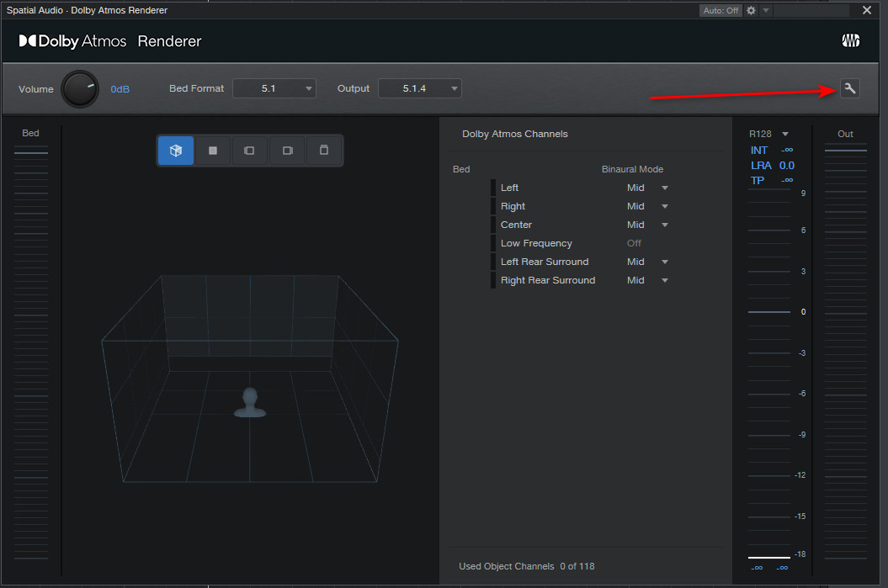The width and height of the screenshot is (888, 588).
Task: Switch to the rear view icon
Action: [249, 151]
